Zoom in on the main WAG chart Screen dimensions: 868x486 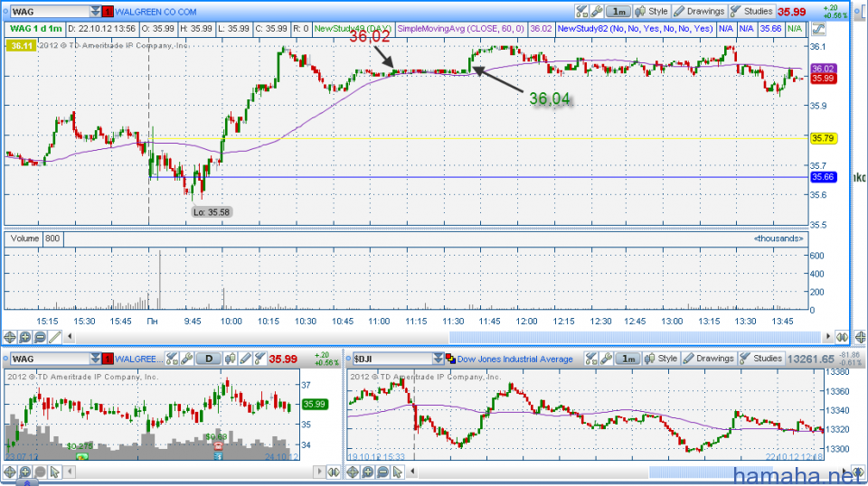point(25,337)
